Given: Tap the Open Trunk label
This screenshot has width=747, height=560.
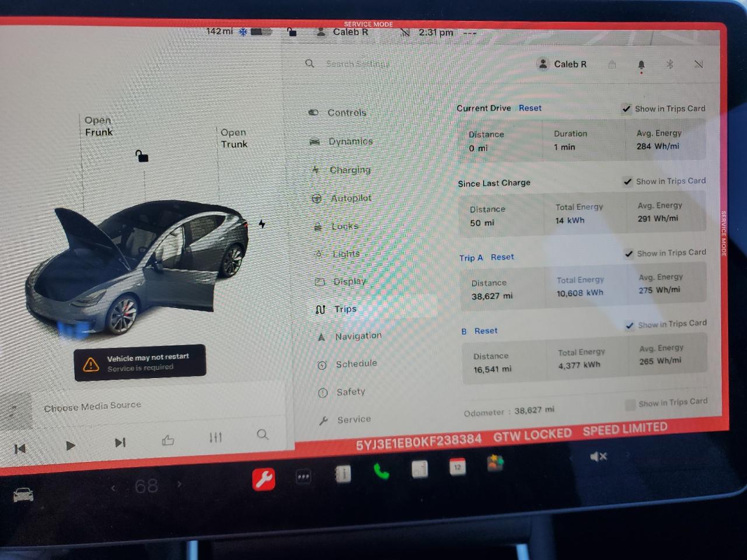Looking at the screenshot, I should (x=234, y=138).
